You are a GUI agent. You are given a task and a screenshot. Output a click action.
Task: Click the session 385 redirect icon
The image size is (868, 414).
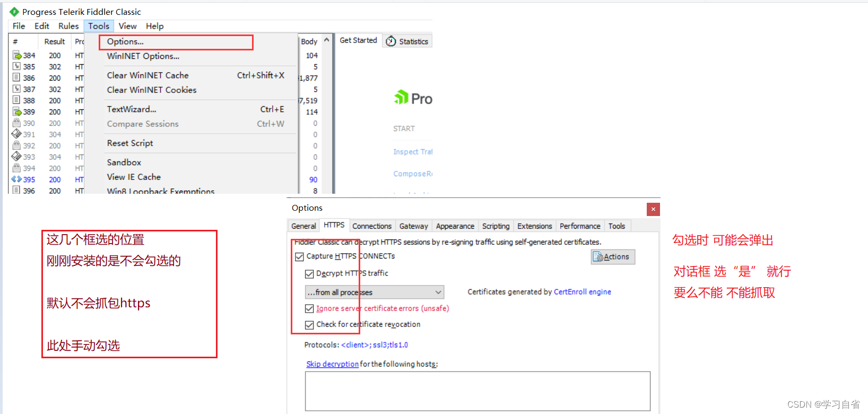tap(17, 66)
